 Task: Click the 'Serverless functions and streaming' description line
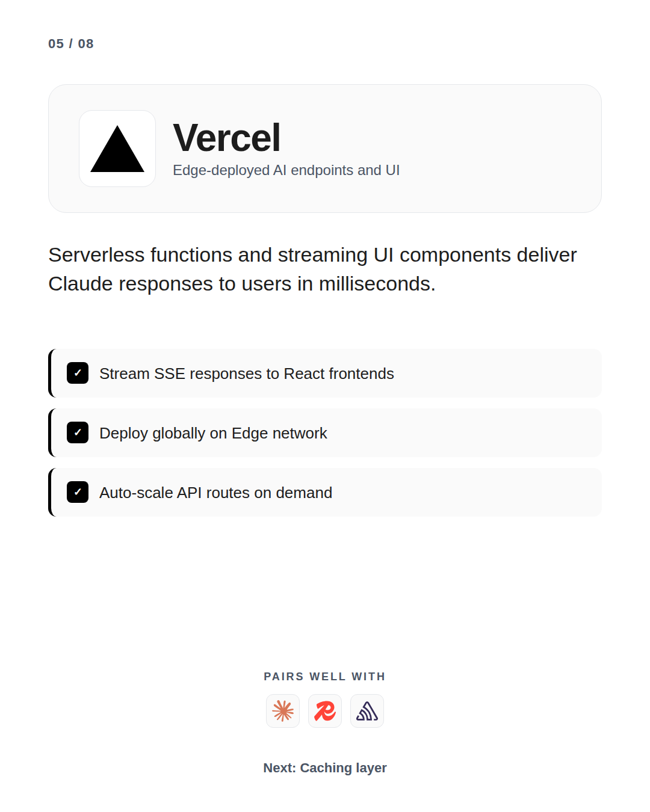[312, 255]
